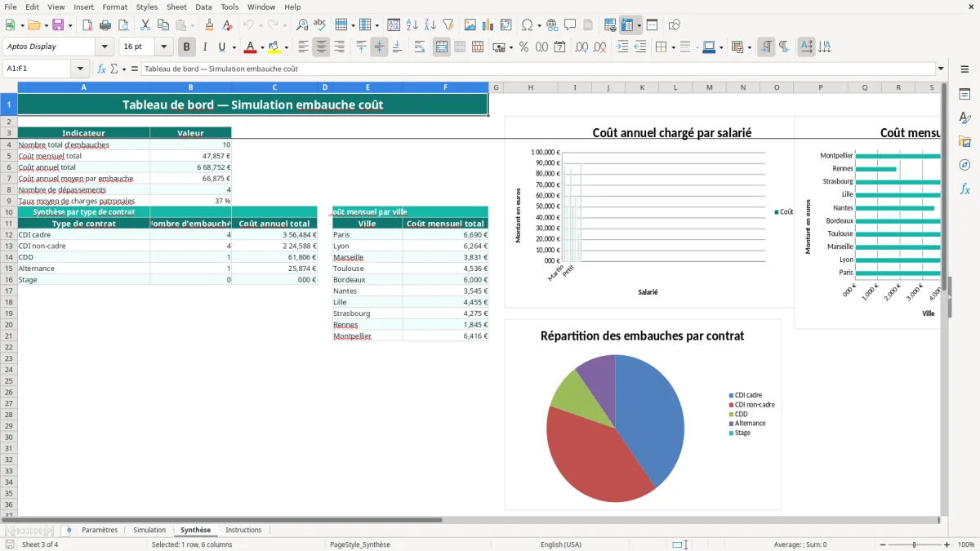Adjust the status bar zoom slider
Image resolution: width=980 pixels, height=551 pixels.
point(915,544)
